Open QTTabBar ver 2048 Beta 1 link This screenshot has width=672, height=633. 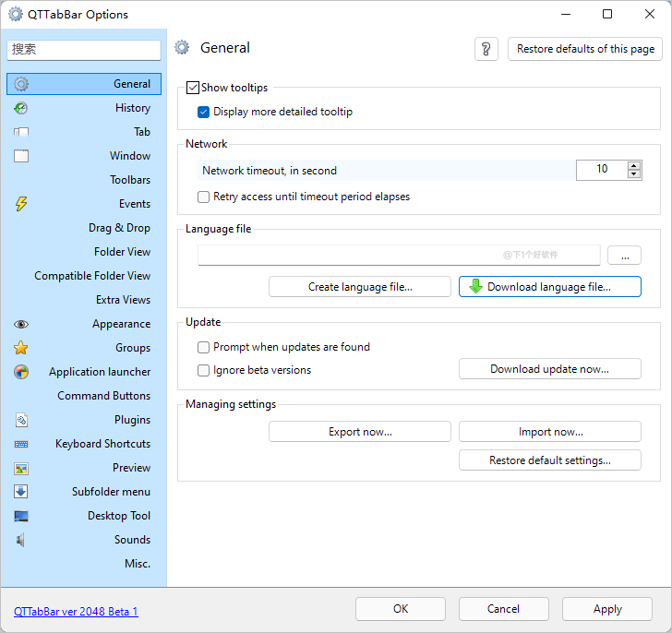[x=76, y=612]
